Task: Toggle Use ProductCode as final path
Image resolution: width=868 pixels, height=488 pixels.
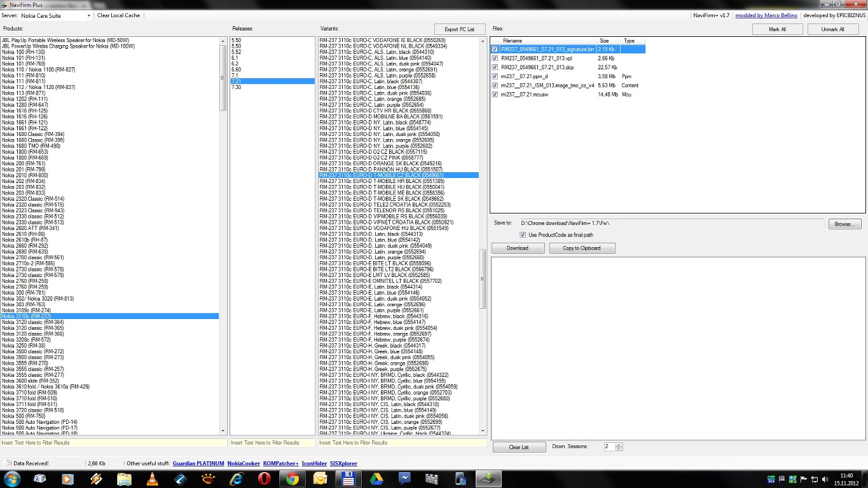Action: click(x=523, y=235)
